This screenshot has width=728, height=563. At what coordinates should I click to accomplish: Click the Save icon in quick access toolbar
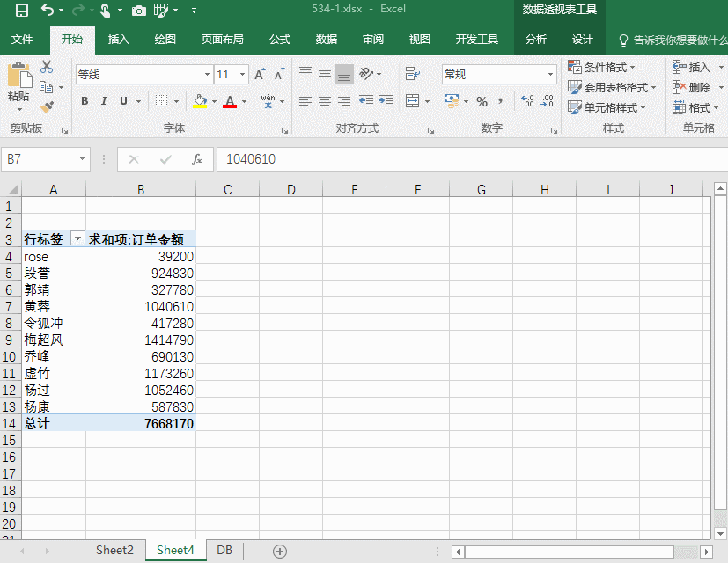[x=22, y=11]
